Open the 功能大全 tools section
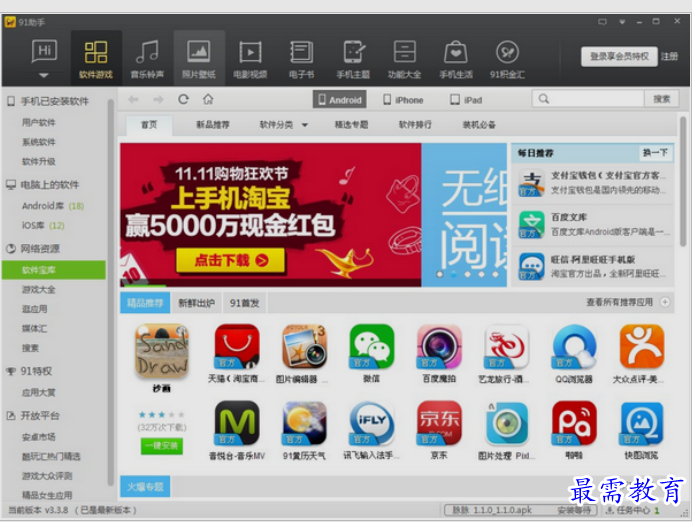Screen dimensions: 692x522 404,58
